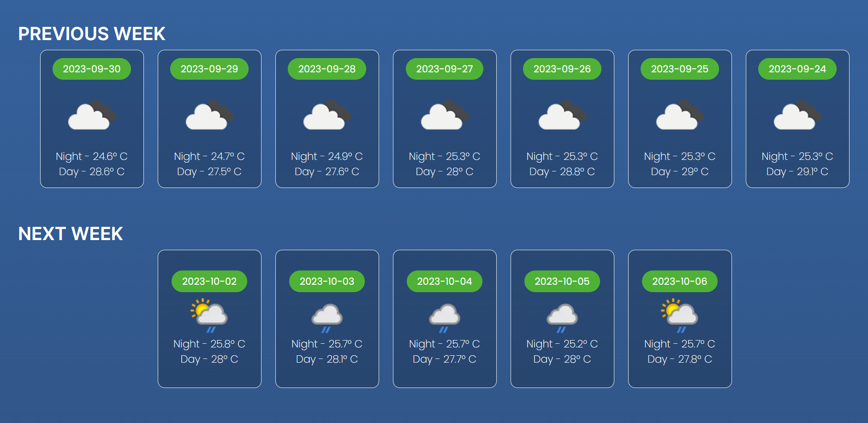Select the 2023-10-04 forecast card

click(444, 318)
